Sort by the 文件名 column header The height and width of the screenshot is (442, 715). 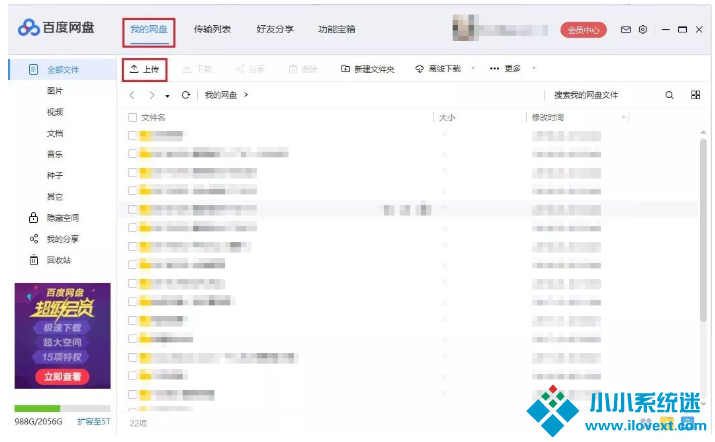153,118
